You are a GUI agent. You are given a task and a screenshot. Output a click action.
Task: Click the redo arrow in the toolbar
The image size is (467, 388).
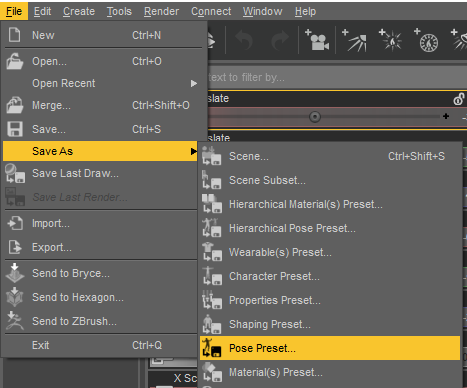tap(280, 41)
